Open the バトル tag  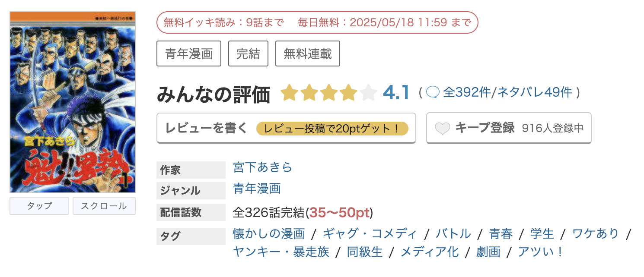[x=453, y=234]
